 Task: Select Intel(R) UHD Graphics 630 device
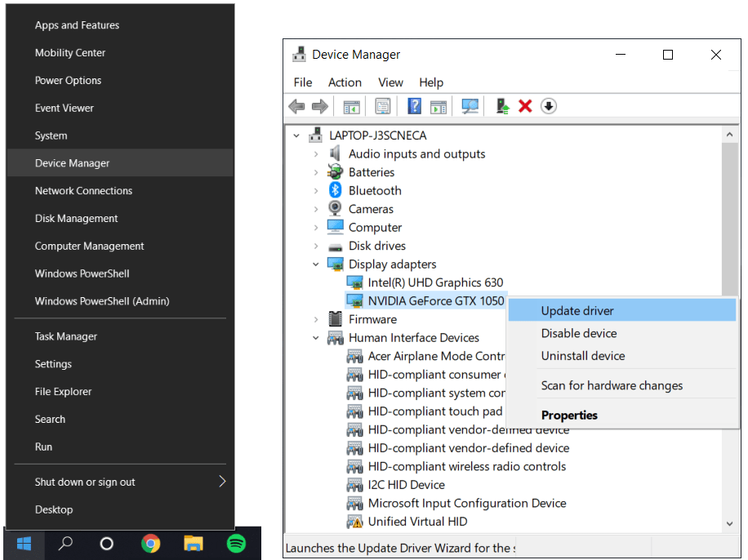pyautogui.click(x=435, y=283)
